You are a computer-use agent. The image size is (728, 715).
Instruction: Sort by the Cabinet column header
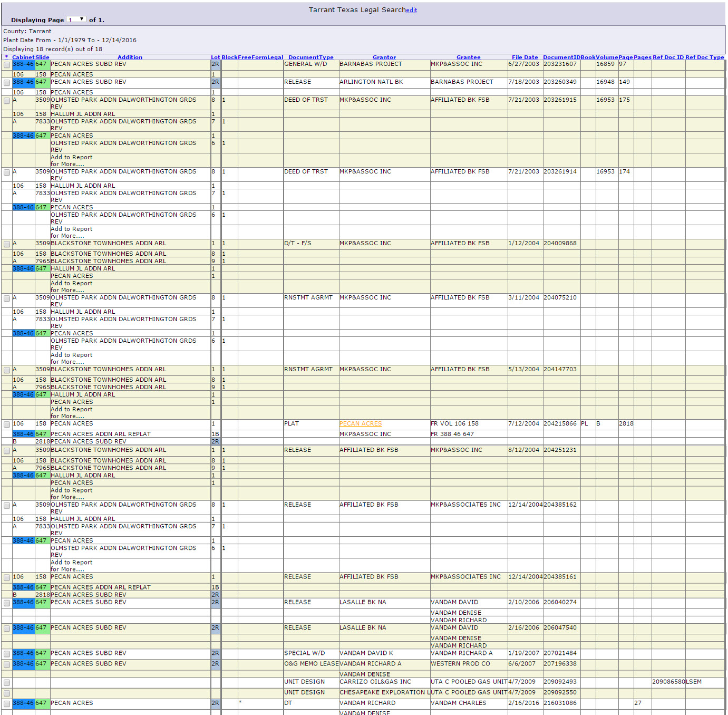pos(23,57)
